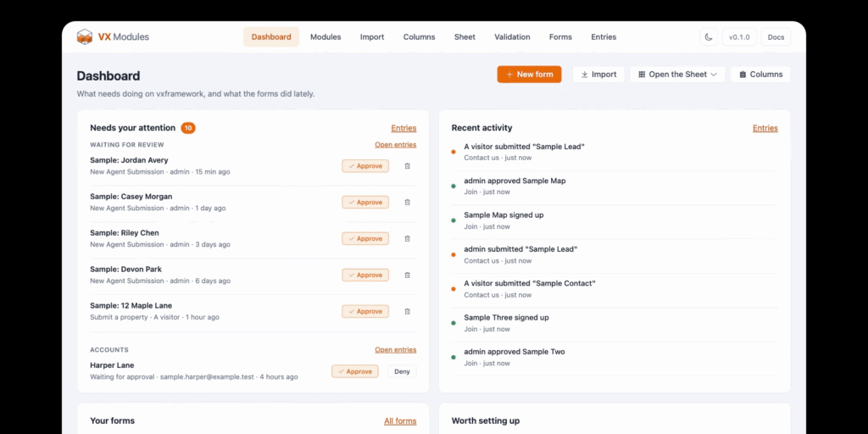
Task: Click the VX Modules cube logo
Action: click(x=84, y=37)
